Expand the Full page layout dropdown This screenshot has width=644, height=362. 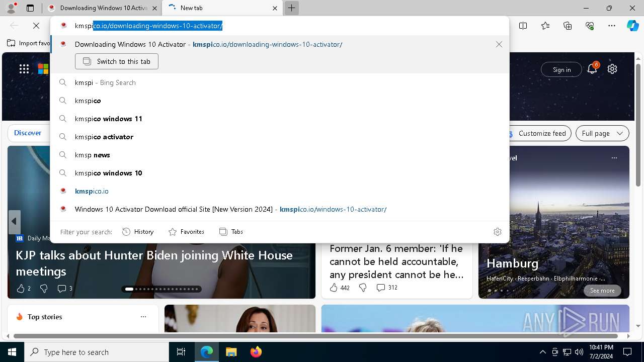pos(602,133)
